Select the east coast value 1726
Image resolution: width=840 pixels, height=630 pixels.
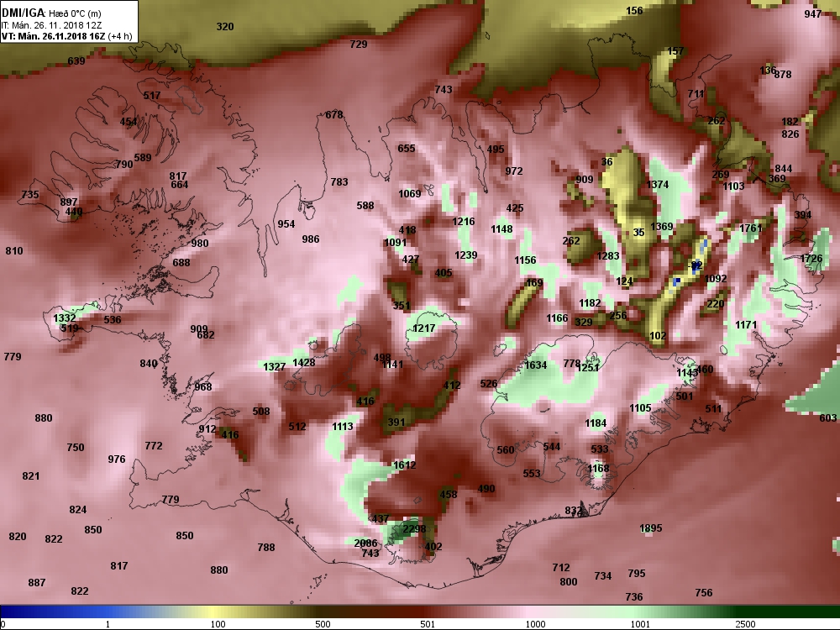pyautogui.click(x=811, y=259)
